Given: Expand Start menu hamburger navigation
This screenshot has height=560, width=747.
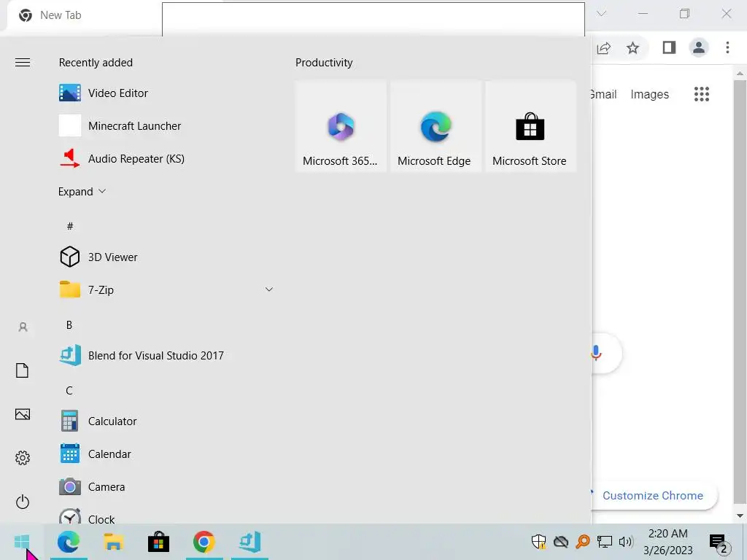Looking at the screenshot, I should pyautogui.click(x=23, y=63).
